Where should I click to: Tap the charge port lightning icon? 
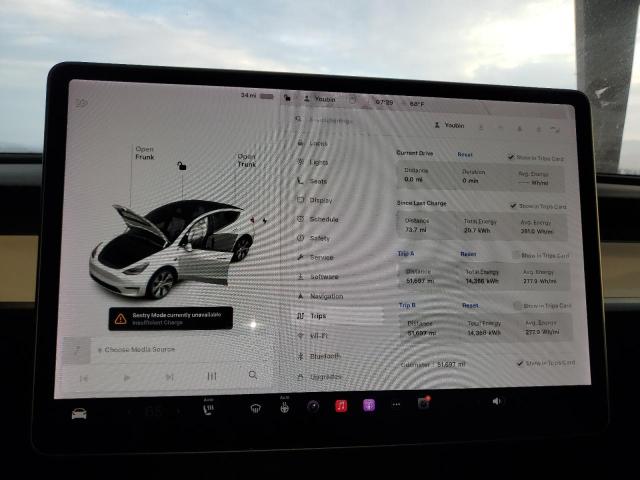[x=252, y=219]
